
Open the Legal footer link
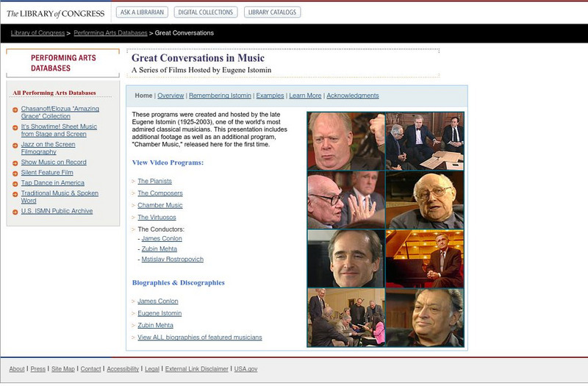click(x=152, y=369)
